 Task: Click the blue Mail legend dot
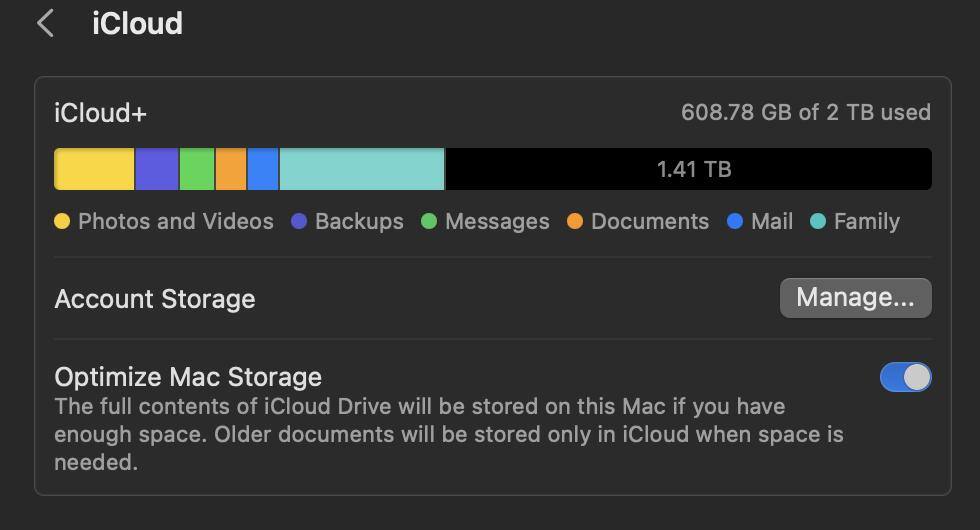(735, 222)
